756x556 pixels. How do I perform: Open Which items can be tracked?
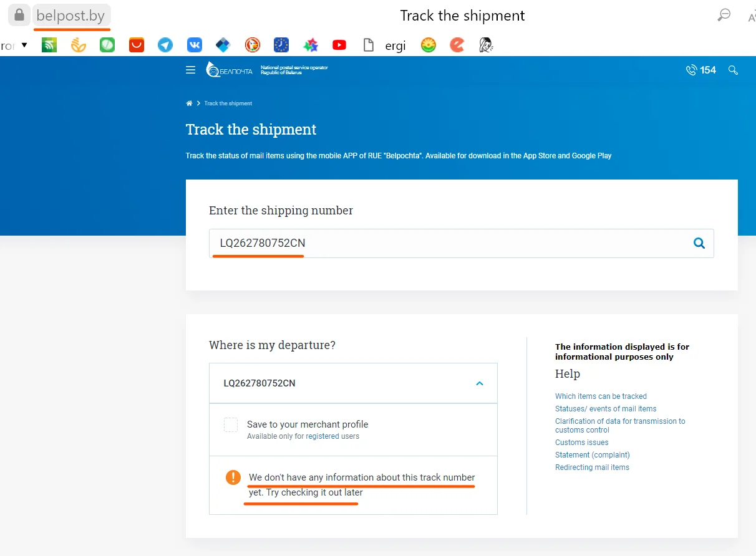click(x=601, y=396)
